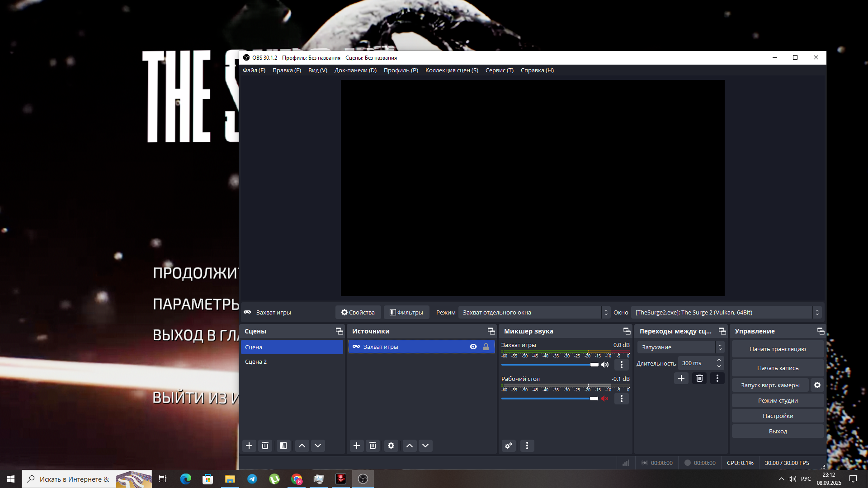This screenshot has width=868, height=488.
Task: Add a new scene with plus icon
Action: click(249, 446)
